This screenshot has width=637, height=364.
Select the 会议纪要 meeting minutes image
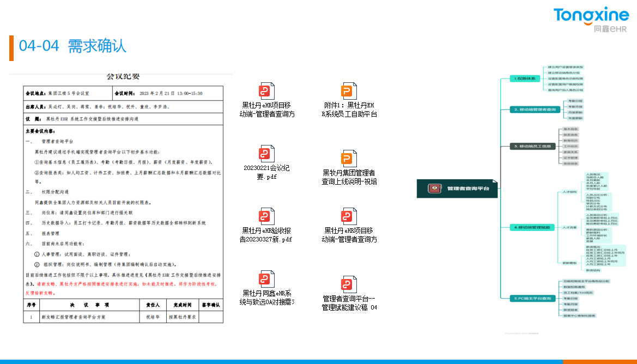[123, 199]
